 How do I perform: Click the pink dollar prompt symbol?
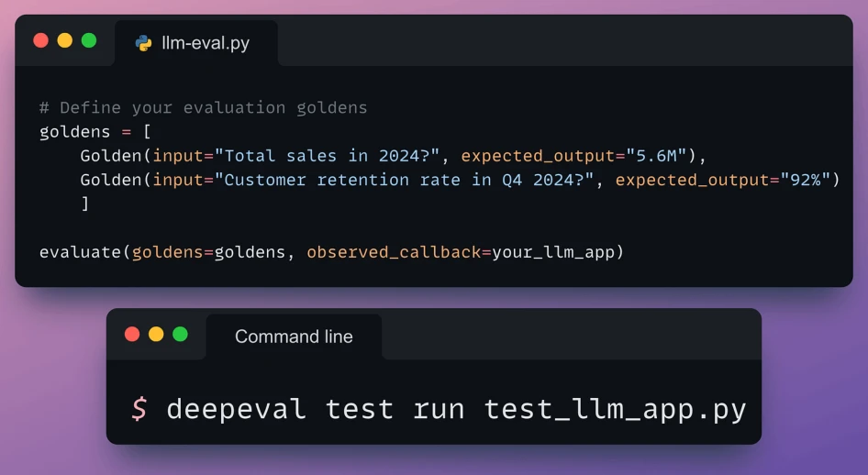[139, 409]
